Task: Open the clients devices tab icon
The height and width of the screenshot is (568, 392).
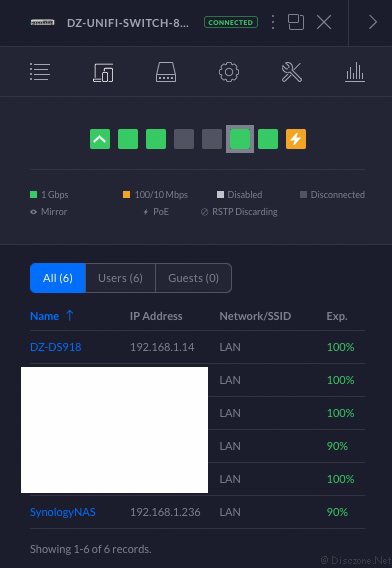Action: pos(103,72)
